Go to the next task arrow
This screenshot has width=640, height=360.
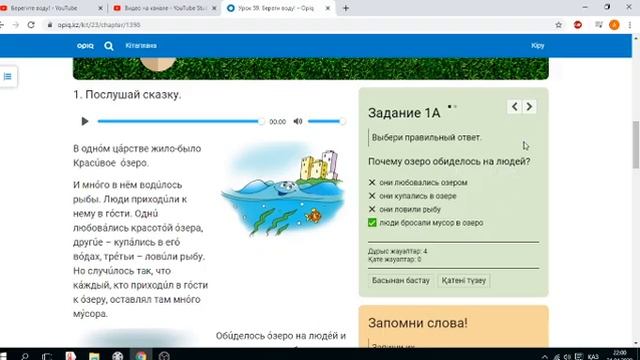click(x=529, y=107)
